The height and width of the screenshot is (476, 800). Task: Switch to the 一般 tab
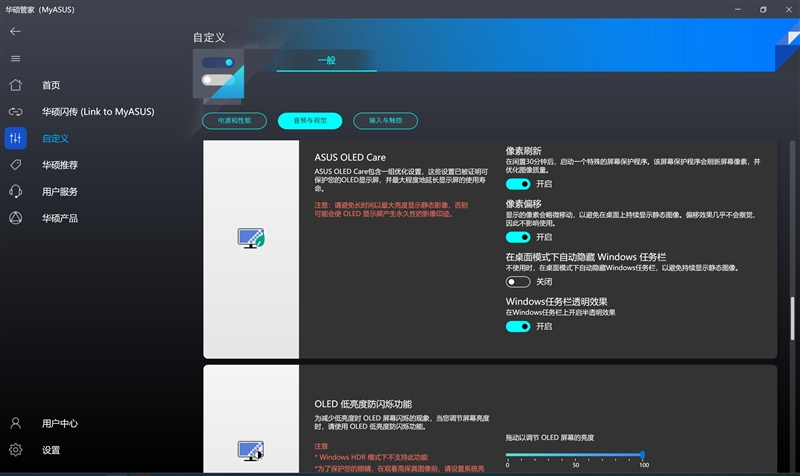point(327,60)
